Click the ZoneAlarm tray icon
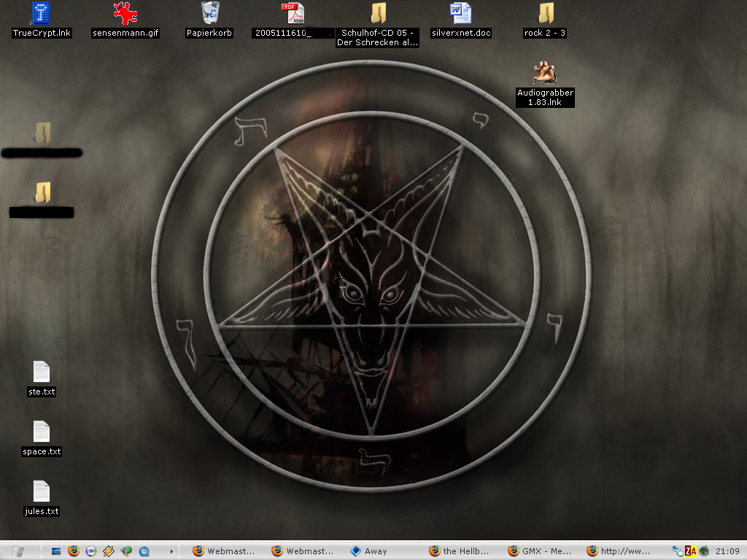 (691, 551)
